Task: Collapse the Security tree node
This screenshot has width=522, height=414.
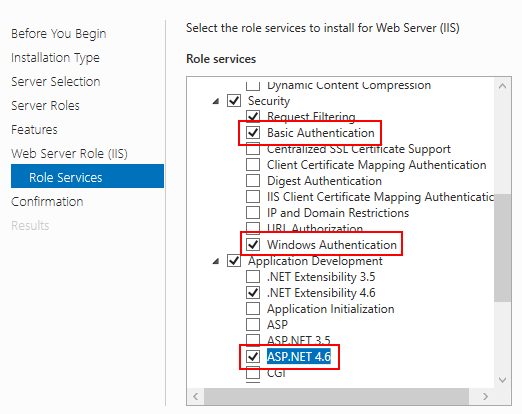Action: [x=216, y=101]
